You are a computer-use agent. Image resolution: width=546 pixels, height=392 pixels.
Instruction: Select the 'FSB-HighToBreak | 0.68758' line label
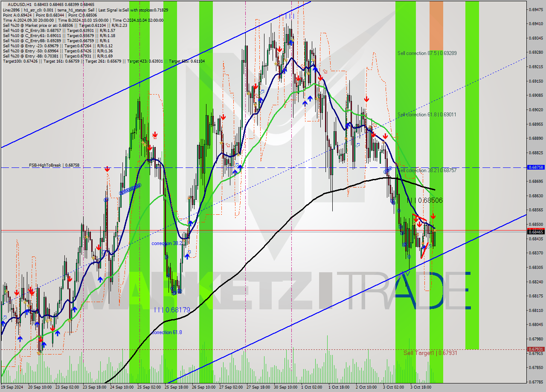pos(54,165)
